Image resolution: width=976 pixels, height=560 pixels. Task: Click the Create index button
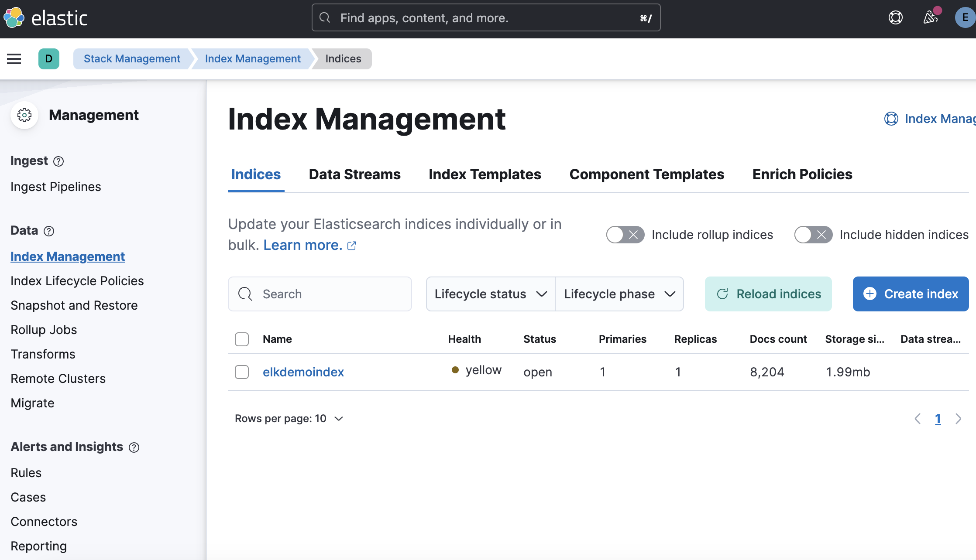coord(911,294)
